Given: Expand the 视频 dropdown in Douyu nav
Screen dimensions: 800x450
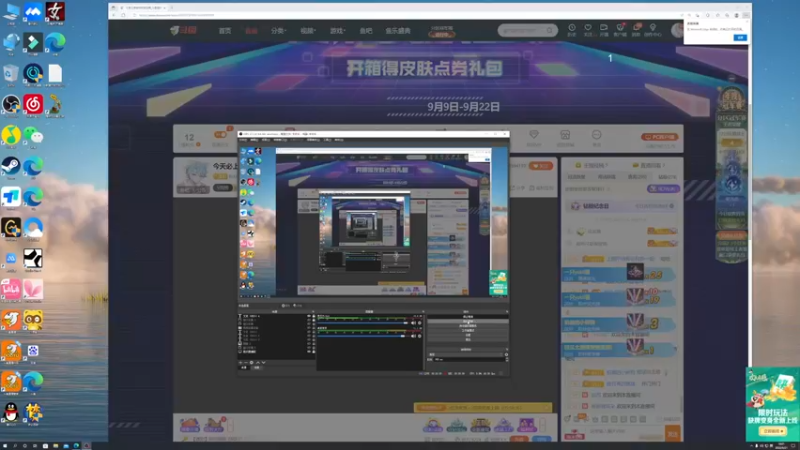Looking at the screenshot, I should (x=308, y=31).
